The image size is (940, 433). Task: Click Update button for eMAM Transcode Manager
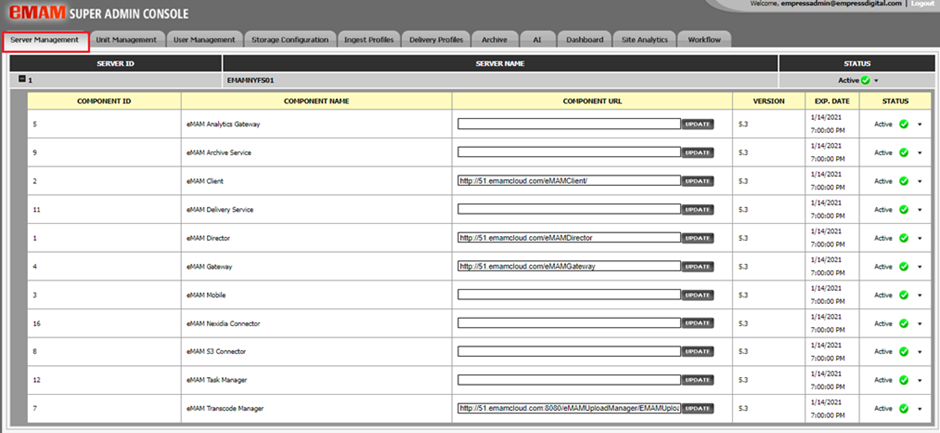pyautogui.click(x=697, y=408)
